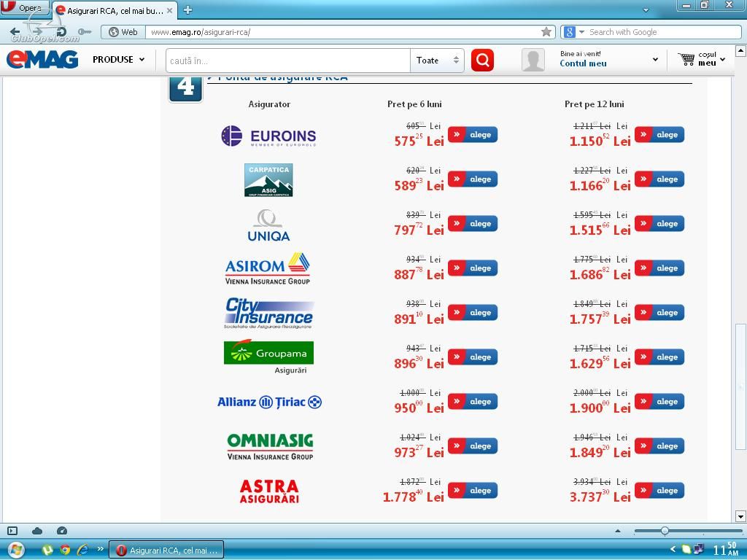
Task: Choose Euroins 6-month price with alege
Action: click(473, 135)
